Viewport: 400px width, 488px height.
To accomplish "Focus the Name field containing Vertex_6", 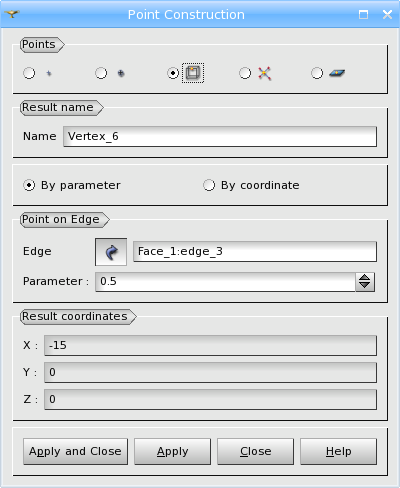I will click(x=220, y=136).
